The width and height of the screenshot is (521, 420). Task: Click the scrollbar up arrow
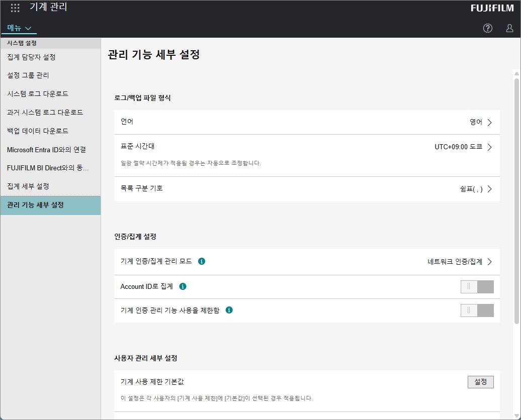[x=516, y=74]
